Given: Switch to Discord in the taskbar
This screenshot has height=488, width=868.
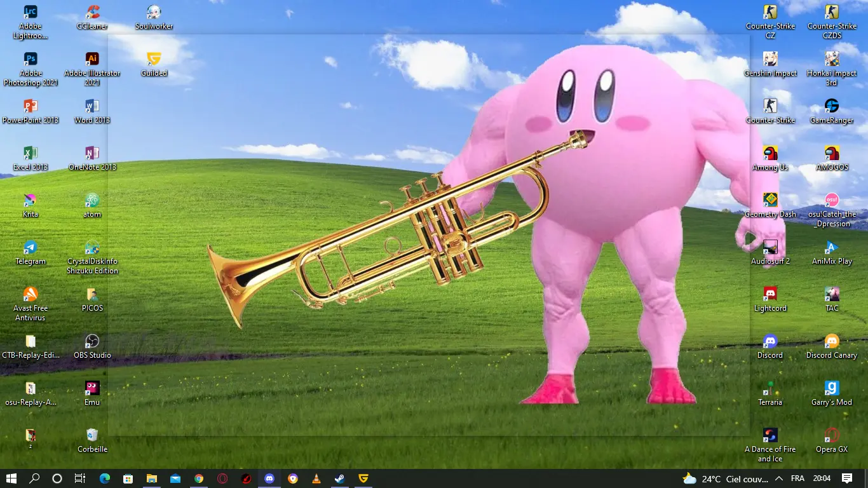Looking at the screenshot, I should [x=269, y=478].
